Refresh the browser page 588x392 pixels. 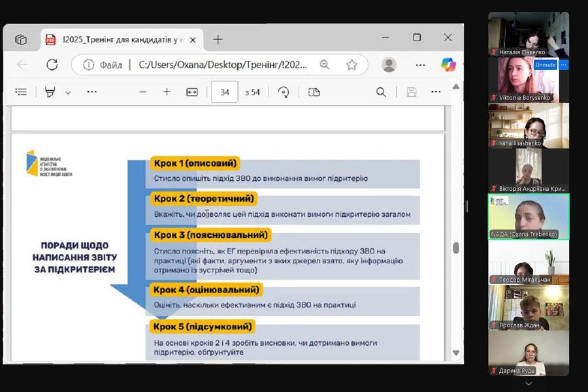click(52, 65)
